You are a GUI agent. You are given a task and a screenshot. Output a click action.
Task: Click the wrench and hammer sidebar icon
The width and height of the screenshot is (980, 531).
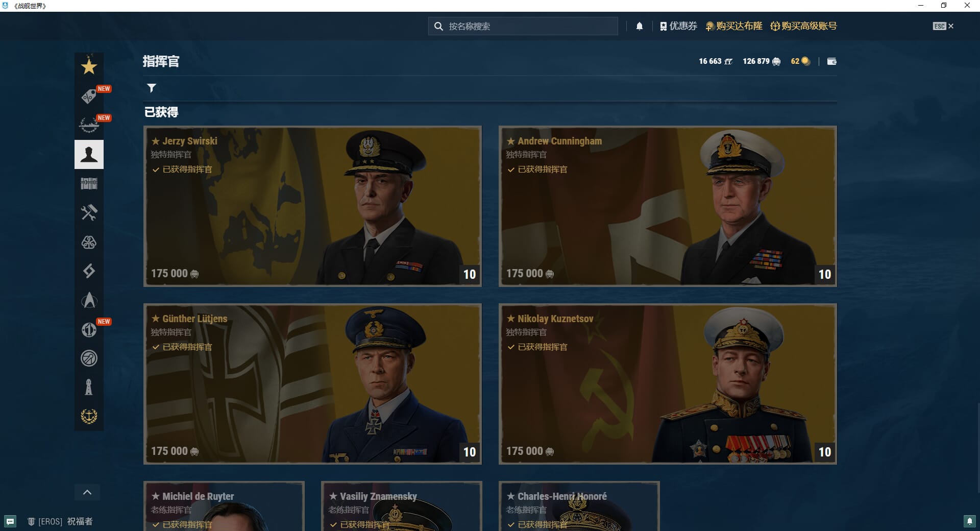click(89, 212)
